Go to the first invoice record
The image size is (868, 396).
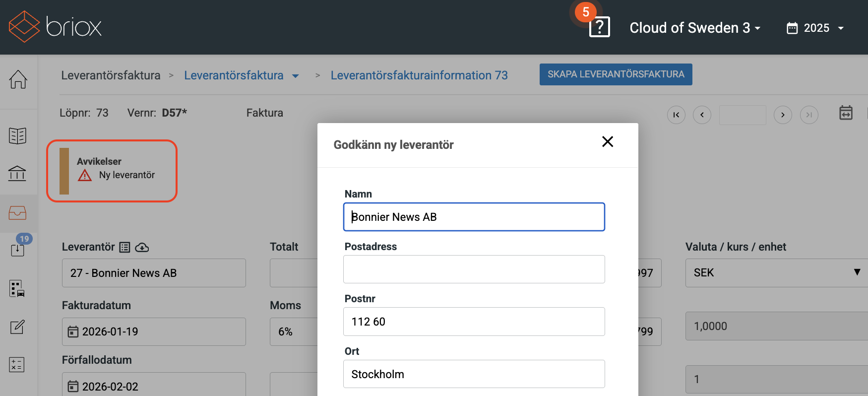[x=676, y=115]
